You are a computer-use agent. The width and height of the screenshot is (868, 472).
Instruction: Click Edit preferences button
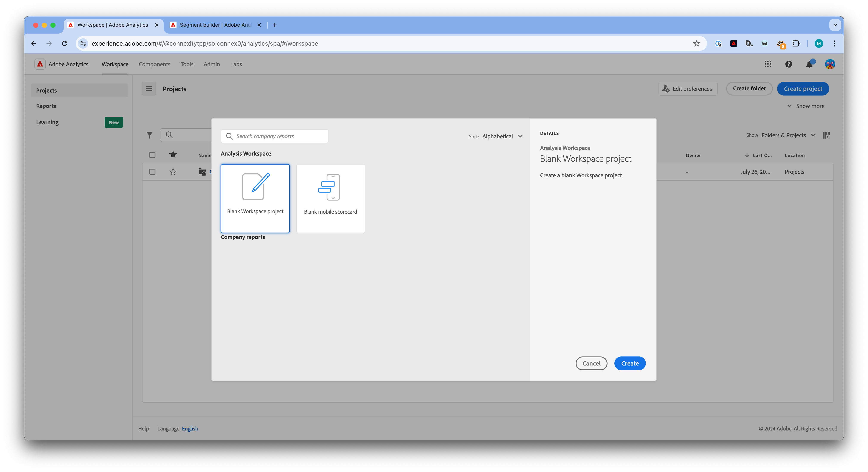coord(688,89)
